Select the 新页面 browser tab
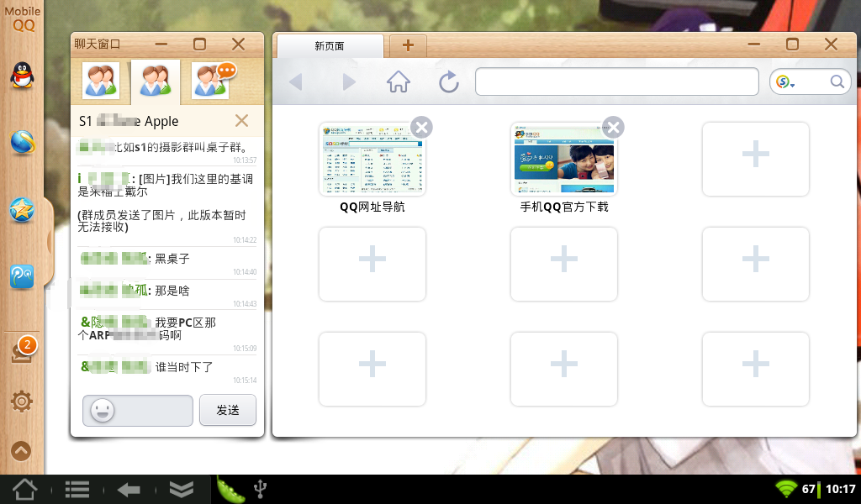 [x=330, y=46]
